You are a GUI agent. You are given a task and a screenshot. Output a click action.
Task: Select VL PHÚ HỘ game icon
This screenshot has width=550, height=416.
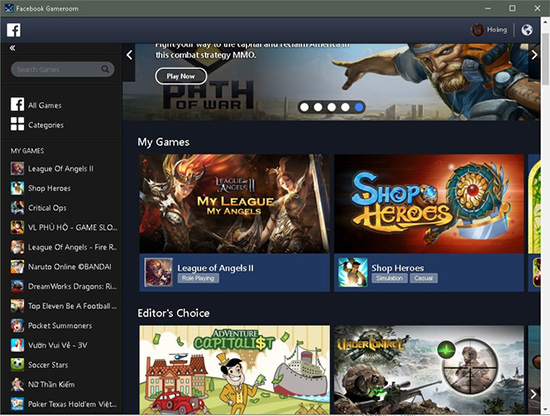click(x=17, y=227)
